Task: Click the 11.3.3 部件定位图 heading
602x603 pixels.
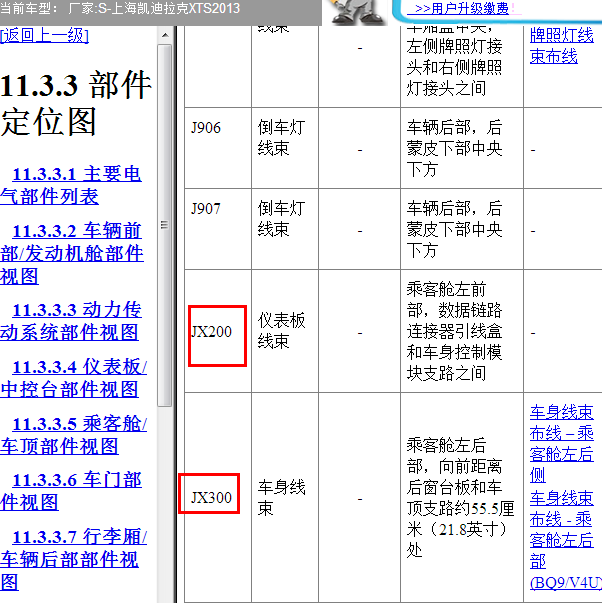Action: pyautogui.click(x=76, y=103)
